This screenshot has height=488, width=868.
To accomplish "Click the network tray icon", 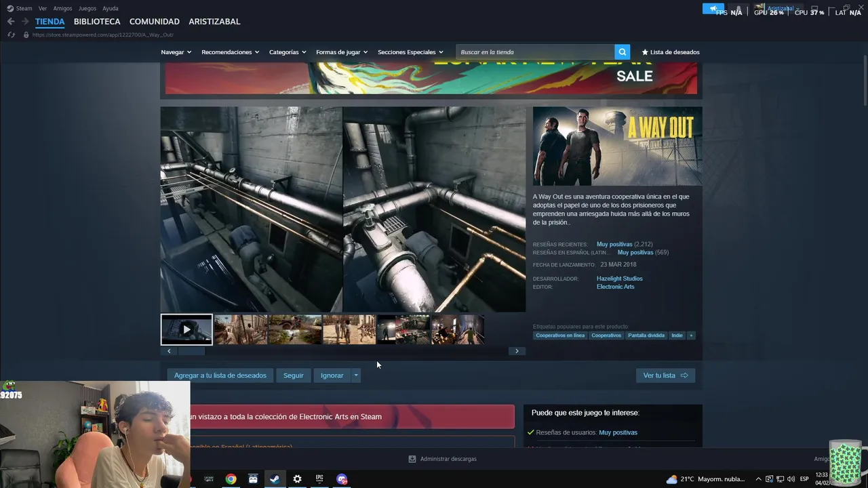I will (x=780, y=479).
